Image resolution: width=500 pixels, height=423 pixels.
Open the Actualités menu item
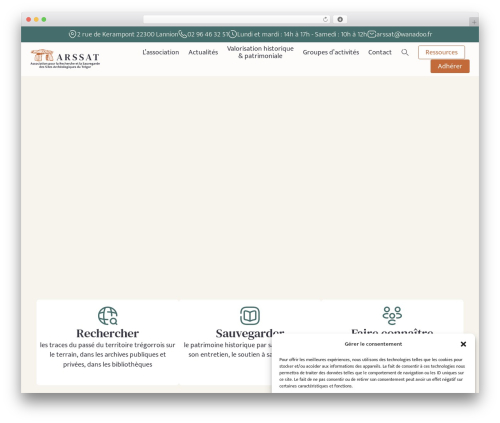point(203,52)
